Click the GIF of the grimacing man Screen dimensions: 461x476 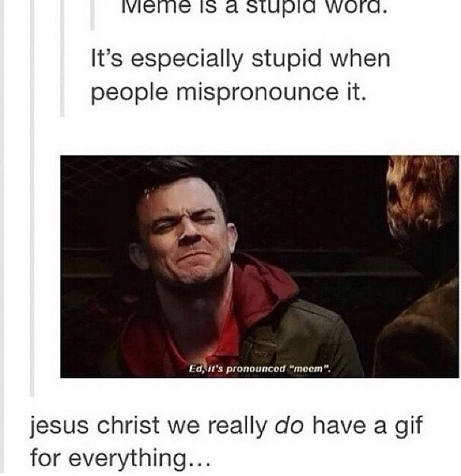pyautogui.click(x=260, y=266)
